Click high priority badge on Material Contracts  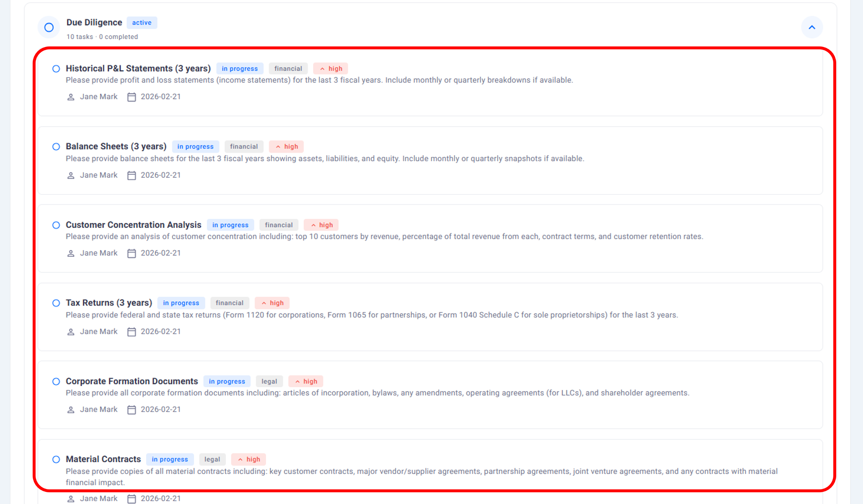[249, 459]
